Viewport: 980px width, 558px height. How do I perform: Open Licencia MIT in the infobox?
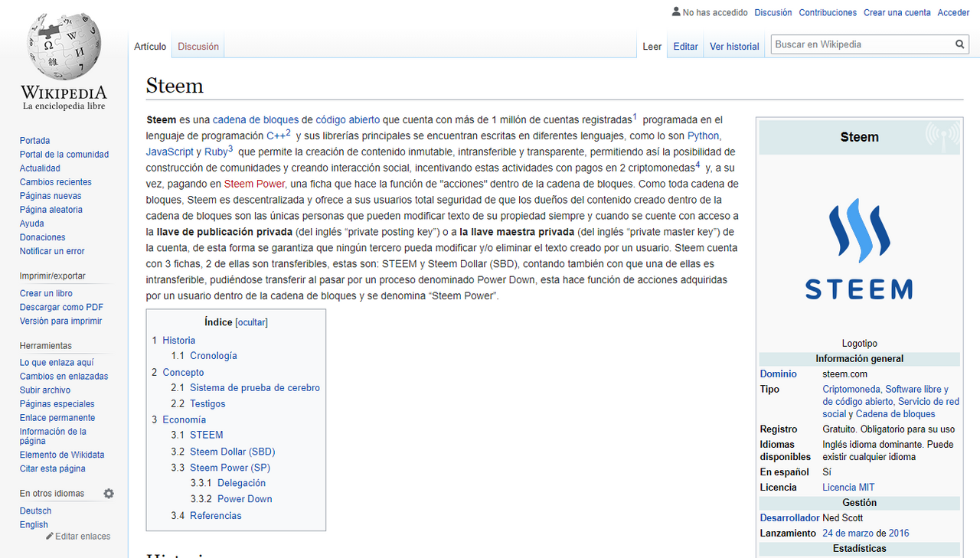(848, 488)
